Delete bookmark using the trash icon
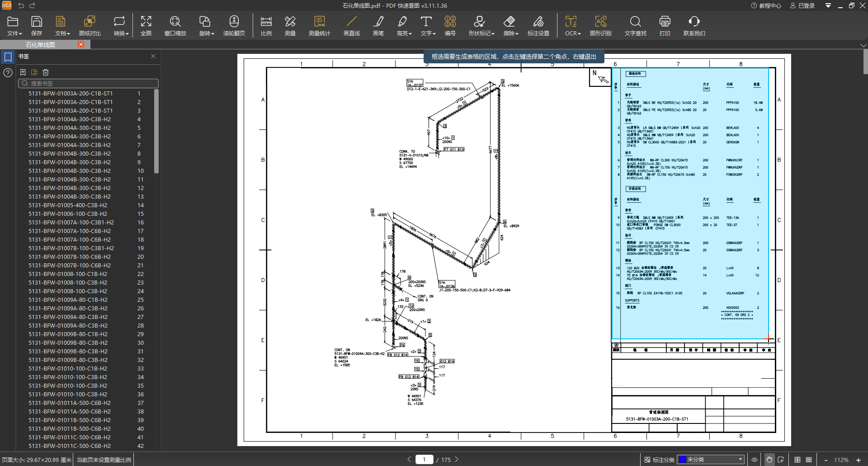The height and width of the screenshot is (466, 868). pyautogui.click(x=46, y=72)
